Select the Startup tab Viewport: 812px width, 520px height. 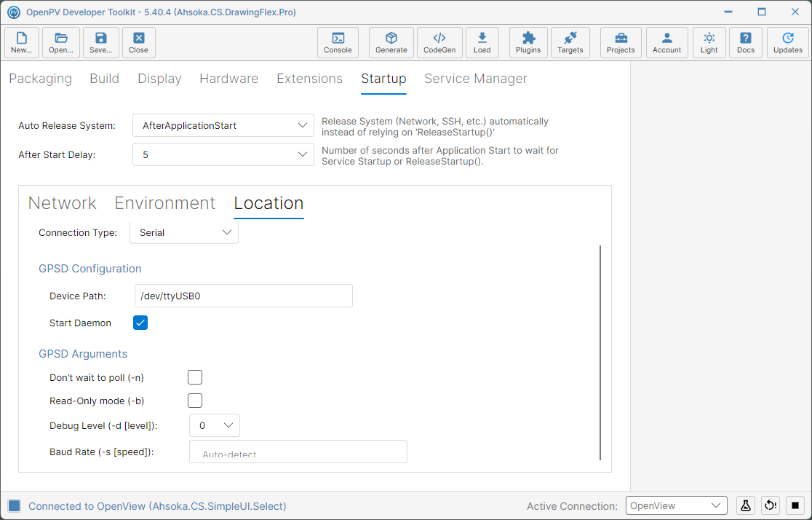pyautogui.click(x=383, y=79)
